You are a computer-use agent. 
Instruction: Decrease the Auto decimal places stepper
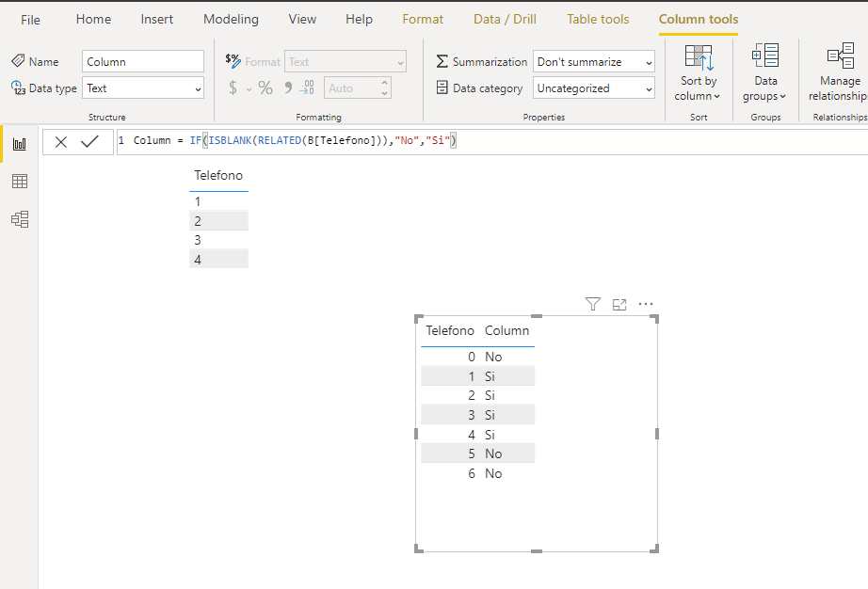tap(384, 93)
